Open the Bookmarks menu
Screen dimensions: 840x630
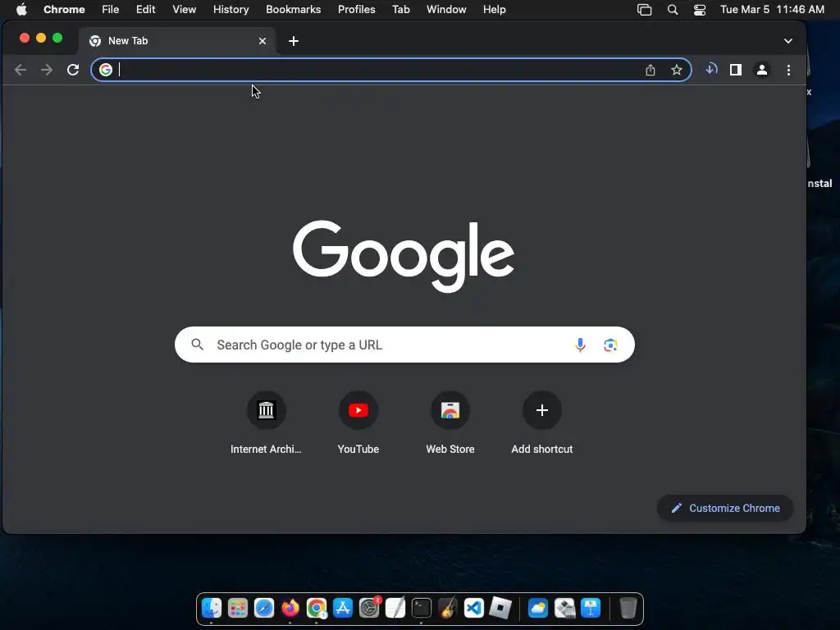(x=293, y=9)
